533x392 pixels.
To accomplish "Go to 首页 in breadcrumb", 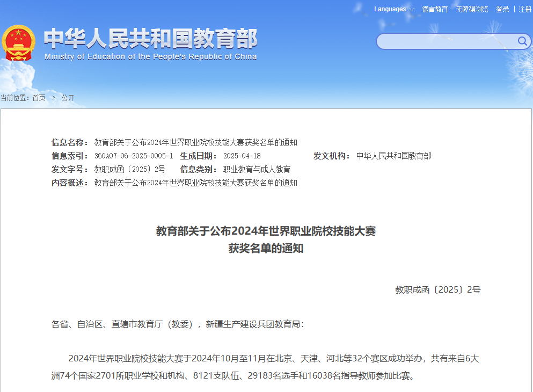I will point(39,98).
